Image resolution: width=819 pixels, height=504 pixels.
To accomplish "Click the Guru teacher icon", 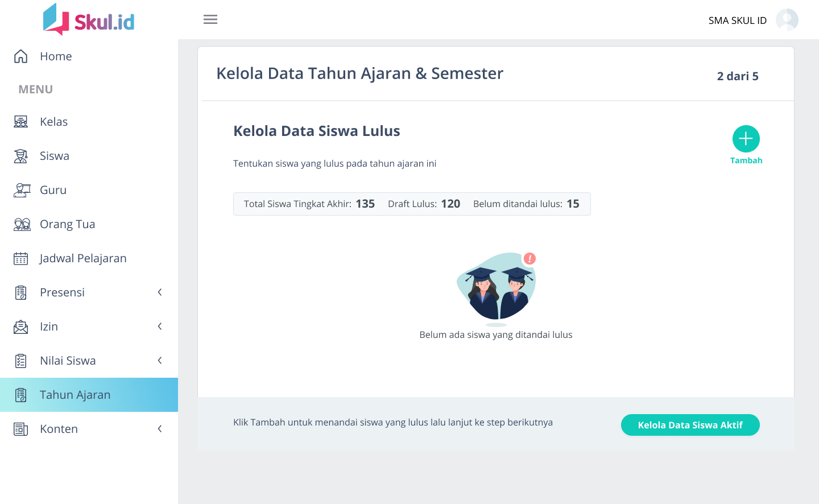I will (x=21, y=190).
